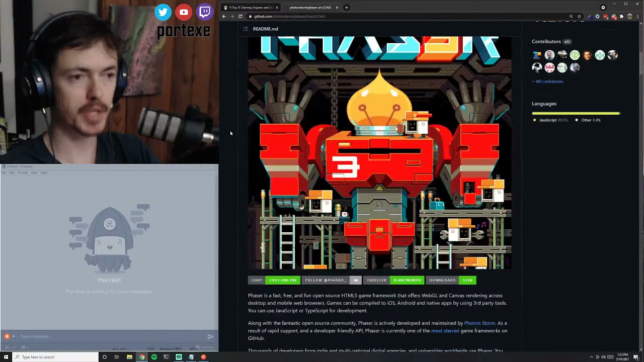Bookmark this page with the star icon
This screenshot has height=362, width=644.
[580, 16]
